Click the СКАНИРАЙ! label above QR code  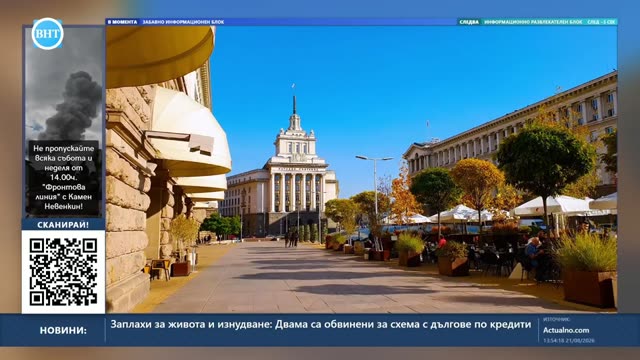click(x=63, y=224)
